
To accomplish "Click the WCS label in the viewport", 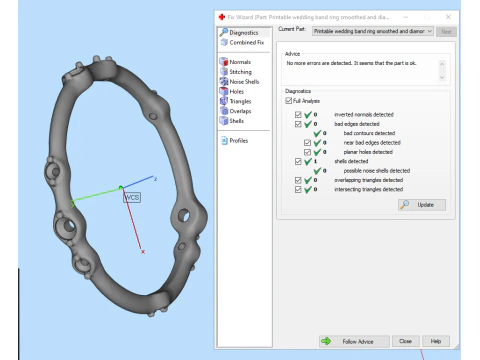I will coord(132,198).
